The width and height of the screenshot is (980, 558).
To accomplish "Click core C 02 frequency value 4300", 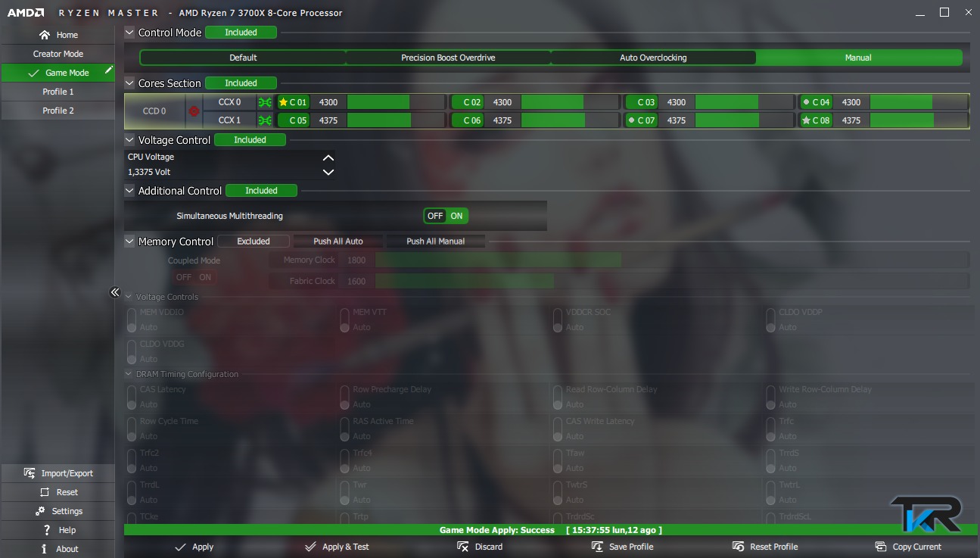I will 502,102.
